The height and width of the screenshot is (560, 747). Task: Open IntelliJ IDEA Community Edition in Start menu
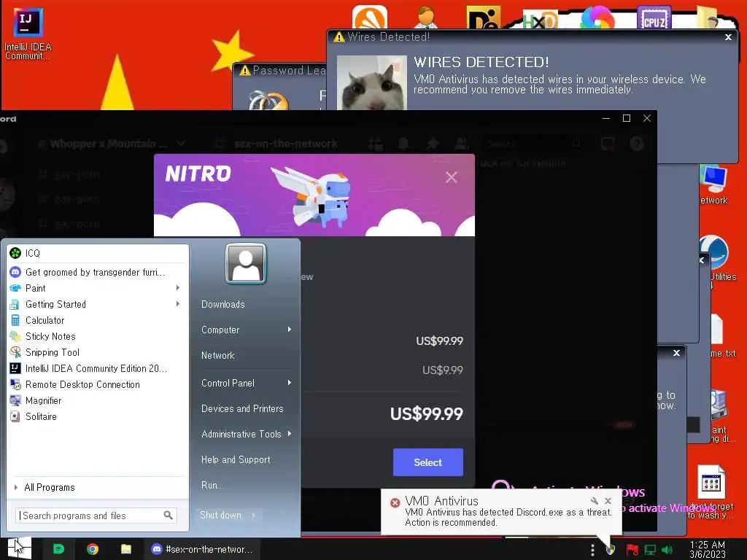coord(98,368)
